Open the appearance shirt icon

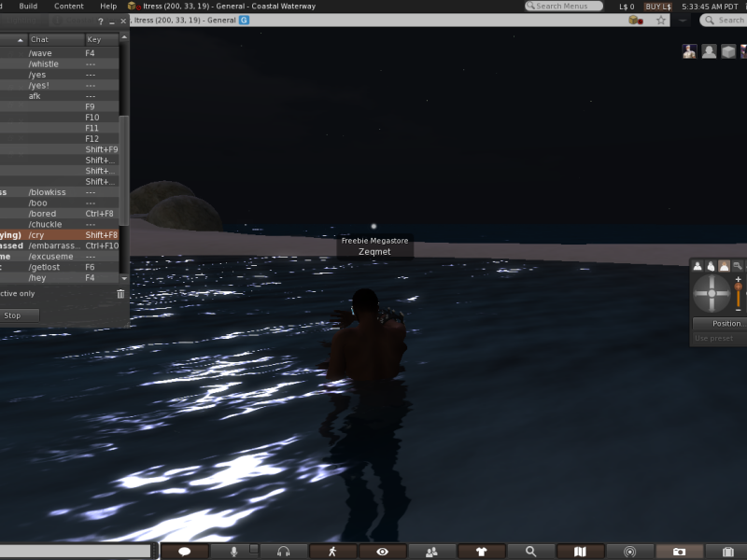click(481, 552)
